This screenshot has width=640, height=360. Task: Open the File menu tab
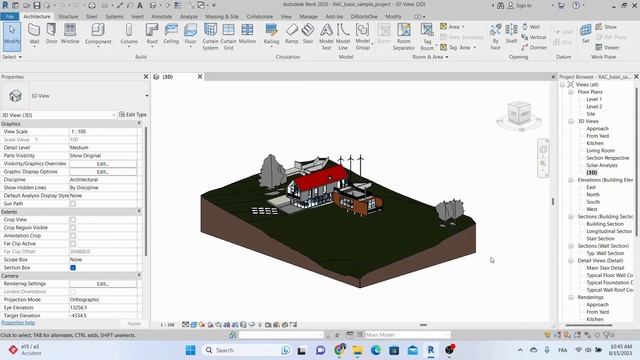9,16
